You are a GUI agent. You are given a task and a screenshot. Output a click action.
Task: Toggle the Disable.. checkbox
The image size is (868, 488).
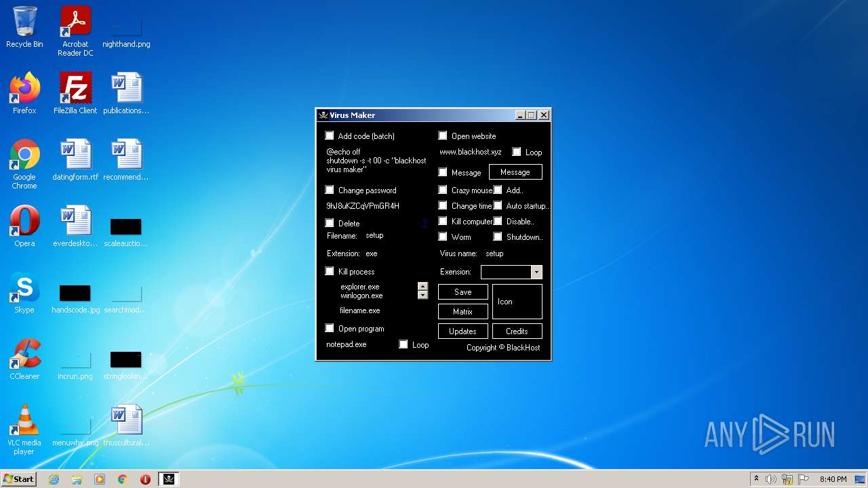[x=498, y=221]
